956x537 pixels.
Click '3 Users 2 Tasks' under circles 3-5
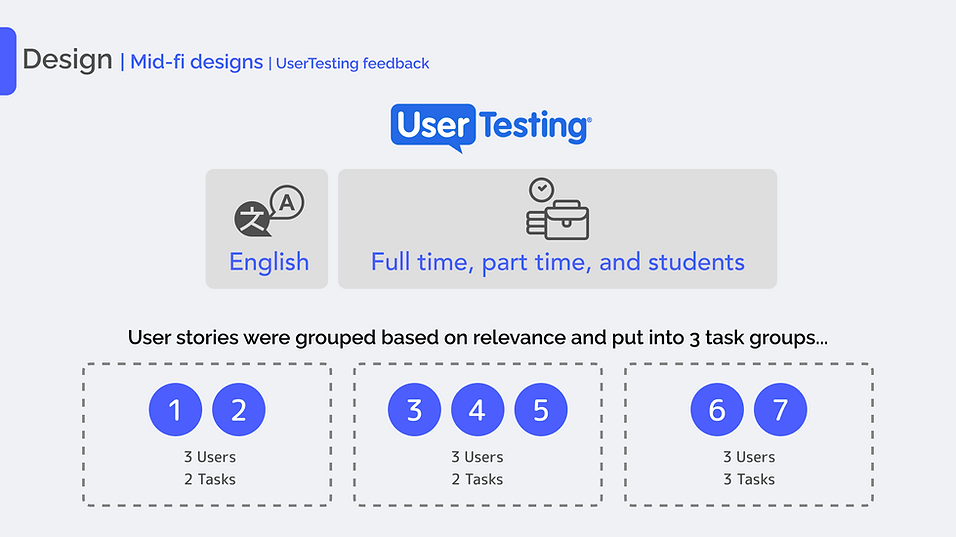point(477,468)
